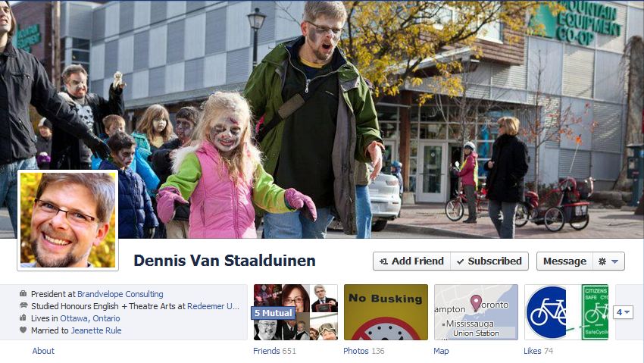Follow the Brandvelope Consulting link

click(x=120, y=294)
